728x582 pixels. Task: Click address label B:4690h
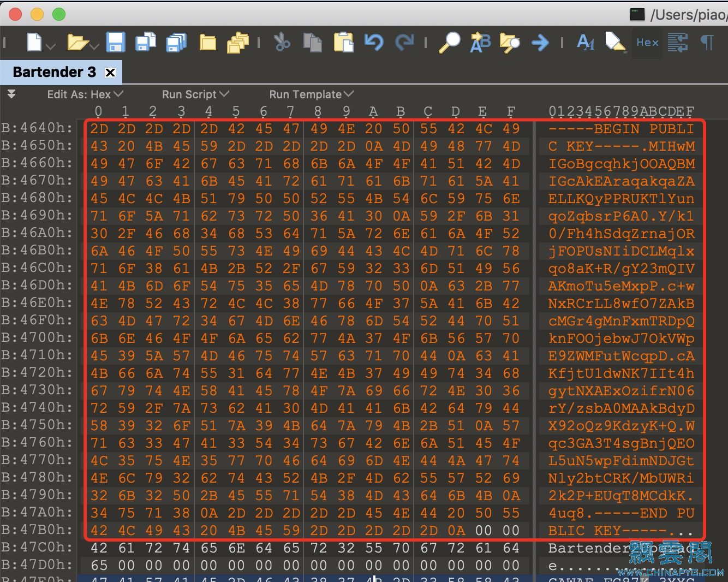click(x=37, y=216)
